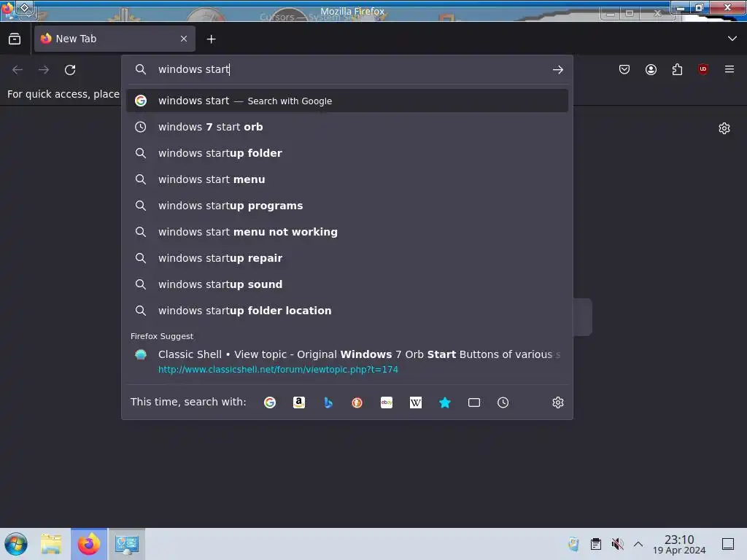Choose suggestion 'windows startup sound'

tap(347, 284)
